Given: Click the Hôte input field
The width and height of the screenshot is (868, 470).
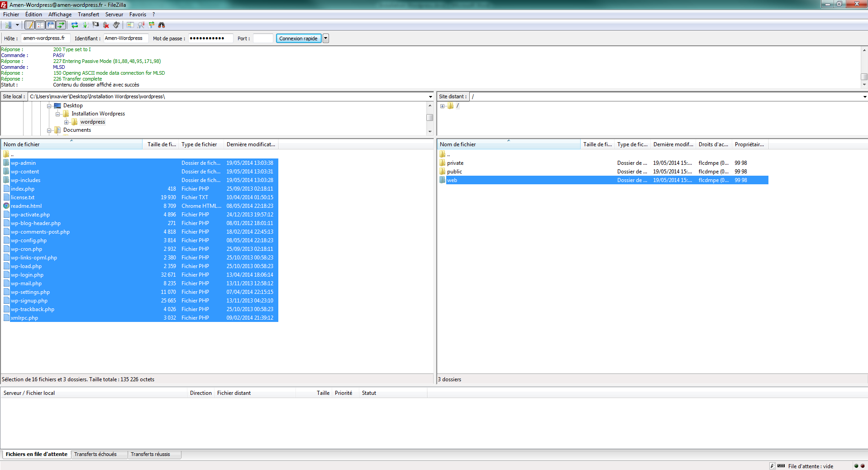Looking at the screenshot, I should click(x=45, y=38).
